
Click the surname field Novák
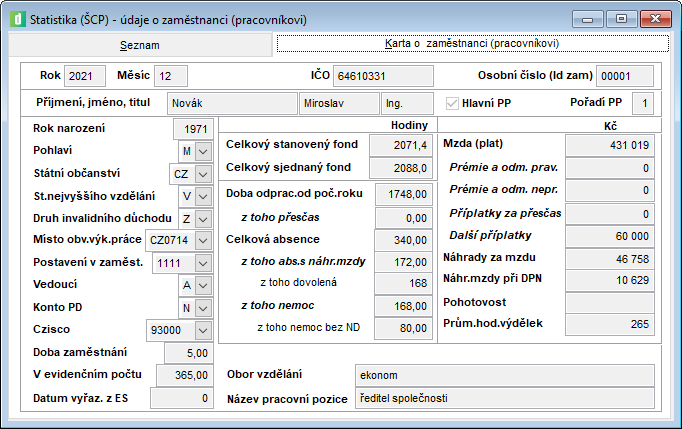(232, 103)
